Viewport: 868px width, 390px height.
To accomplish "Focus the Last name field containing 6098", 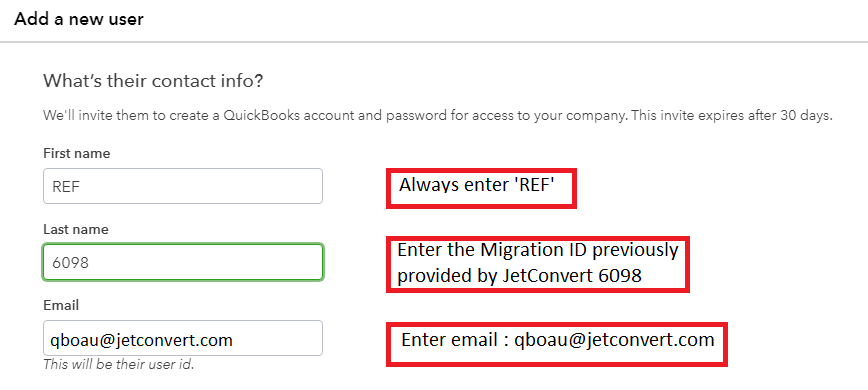I will tap(183, 262).
